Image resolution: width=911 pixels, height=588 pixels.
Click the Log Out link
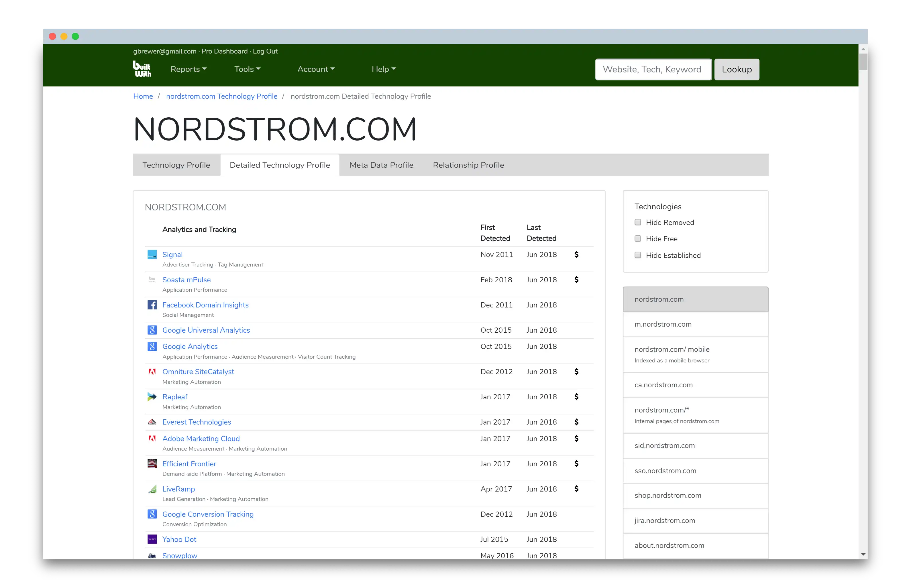point(265,51)
